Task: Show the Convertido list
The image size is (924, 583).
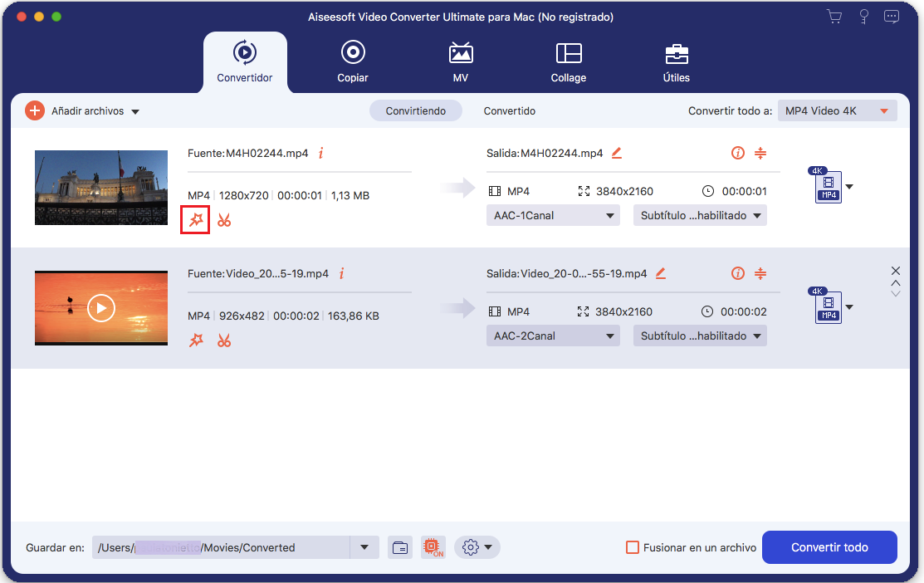Action: [509, 110]
